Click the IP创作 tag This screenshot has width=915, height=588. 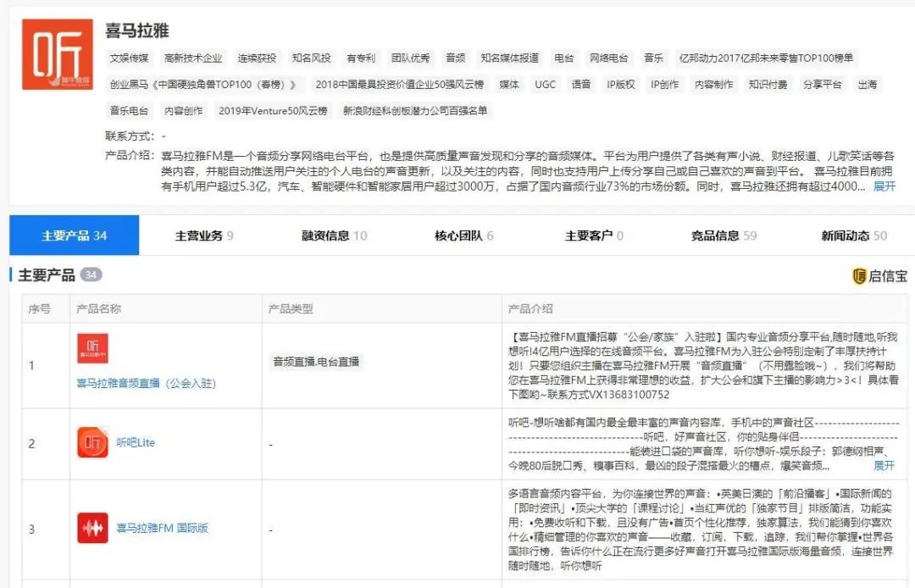665,85
